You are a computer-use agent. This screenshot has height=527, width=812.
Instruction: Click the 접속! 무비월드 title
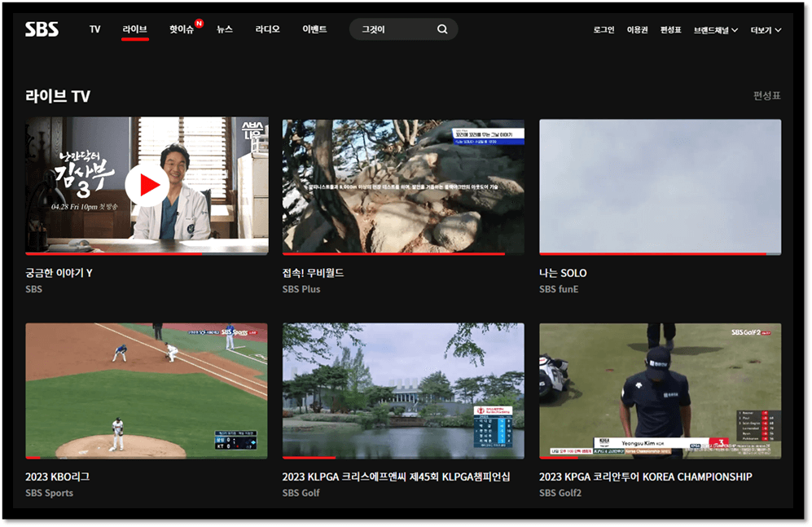[314, 273]
